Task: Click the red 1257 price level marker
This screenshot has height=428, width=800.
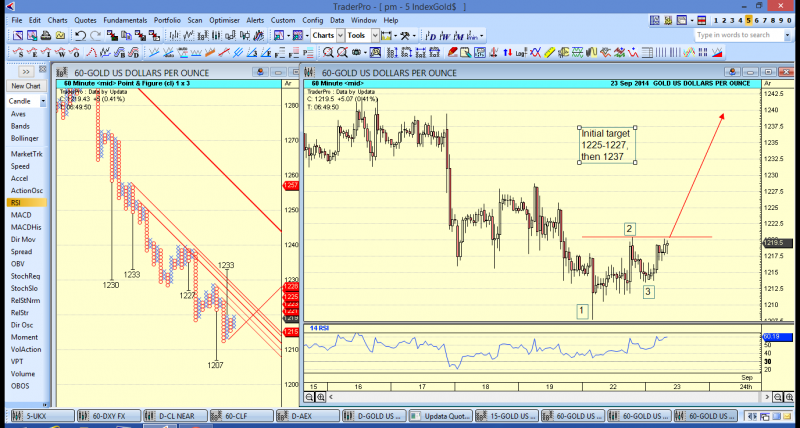Action: (x=292, y=186)
